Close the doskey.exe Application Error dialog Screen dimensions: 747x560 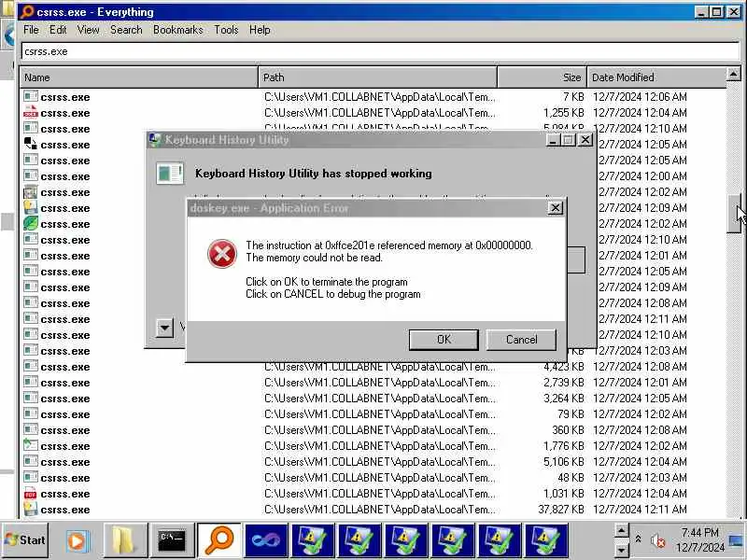(x=555, y=208)
